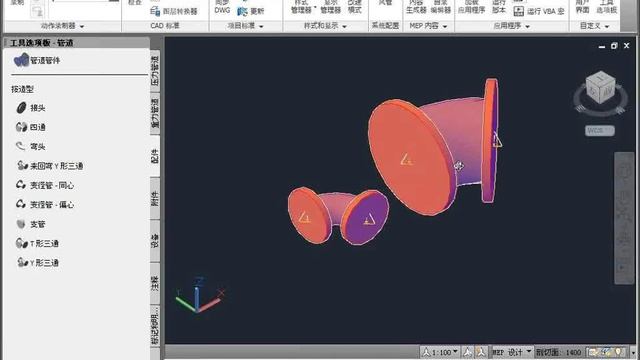Click the 剖切面: 1400 cut plane value
The width and height of the screenshot is (640, 360).
[558, 352]
